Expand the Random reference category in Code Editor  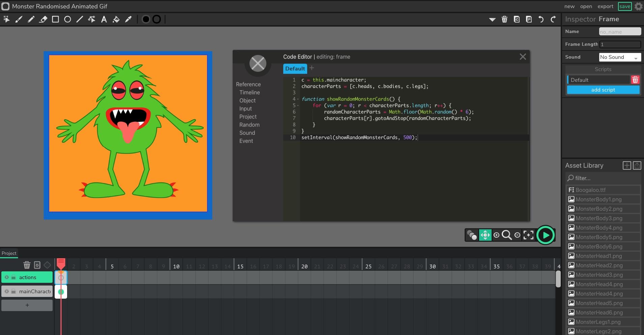pos(250,125)
